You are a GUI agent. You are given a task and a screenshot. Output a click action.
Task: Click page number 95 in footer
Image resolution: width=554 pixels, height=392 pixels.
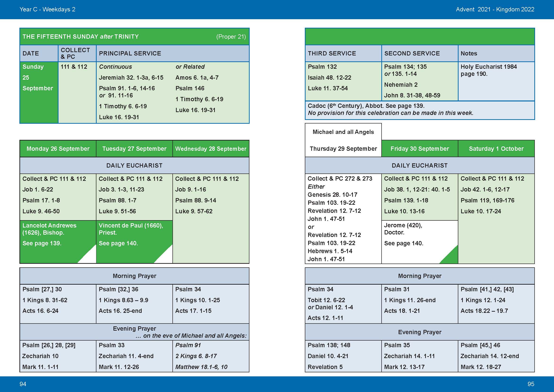click(x=531, y=384)
